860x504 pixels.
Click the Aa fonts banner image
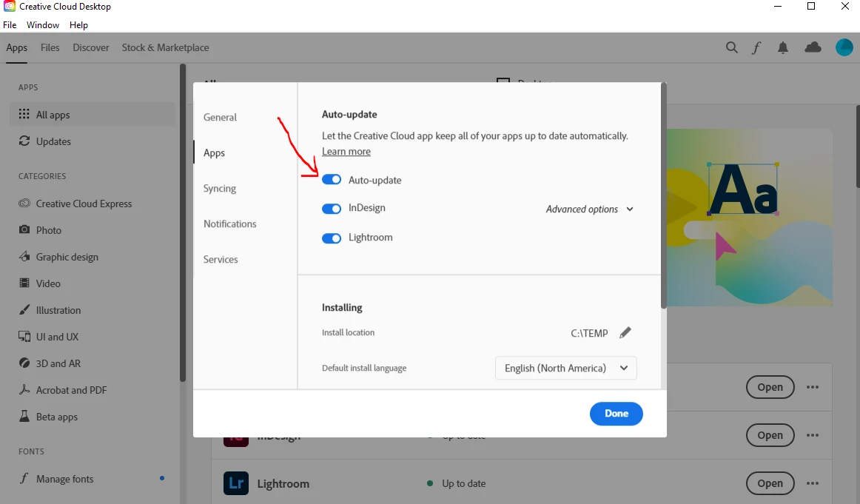click(750, 218)
